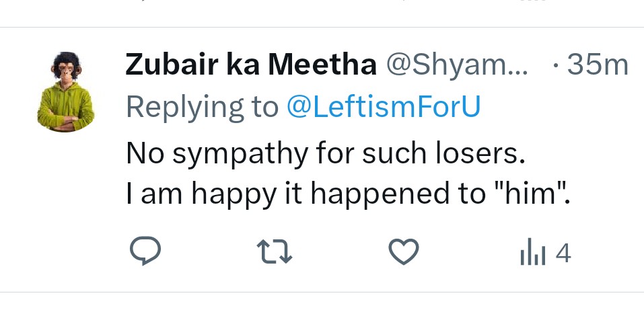644x314 pixels.
Task: Click the view count number 4
Action: (x=563, y=253)
